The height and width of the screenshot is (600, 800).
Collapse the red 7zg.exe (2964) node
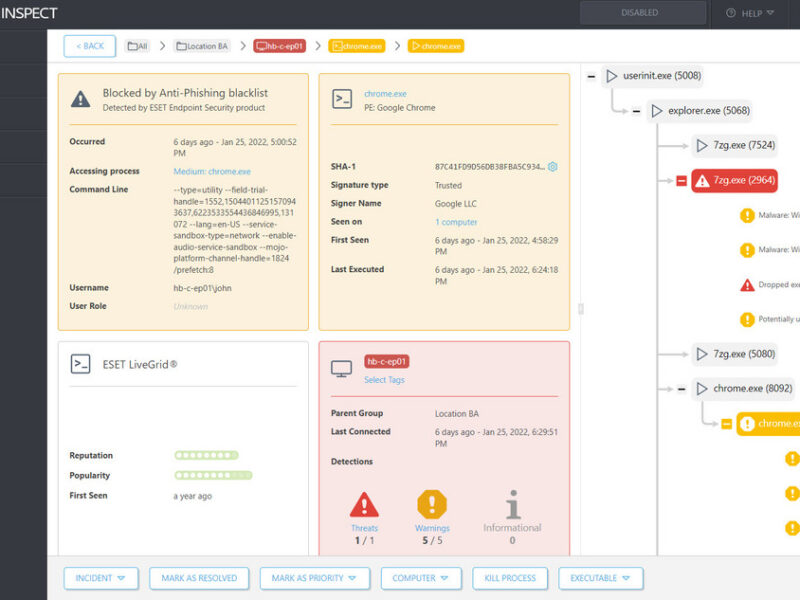(681, 181)
